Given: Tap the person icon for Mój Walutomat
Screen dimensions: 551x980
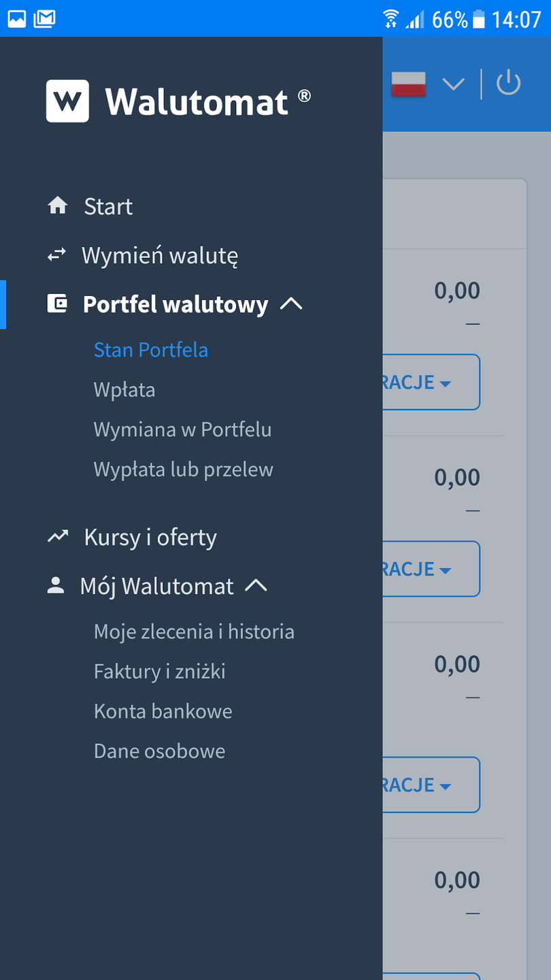Looking at the screenshot, I should (56, 585).
